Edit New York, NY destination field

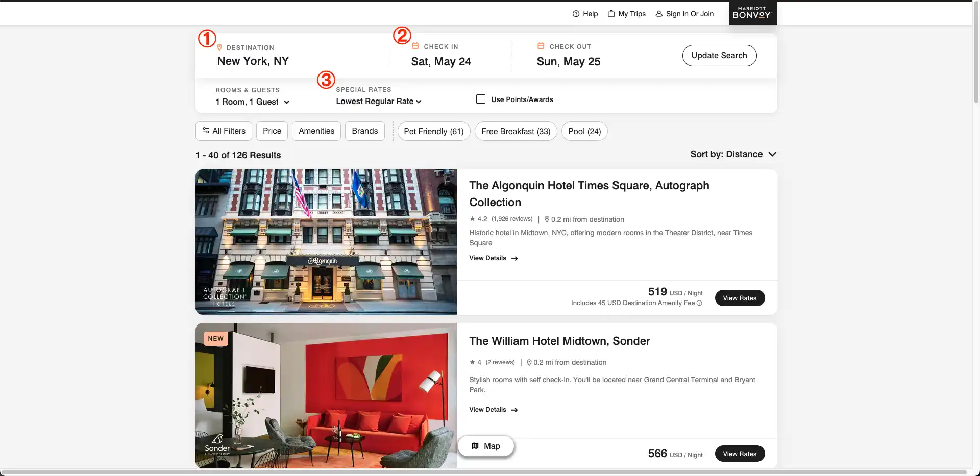point(253,61)
